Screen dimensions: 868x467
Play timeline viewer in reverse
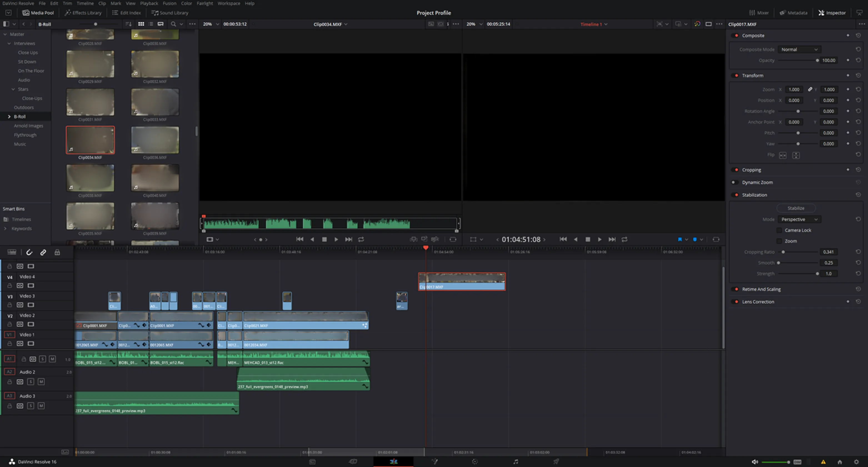(x=576, y=239)
